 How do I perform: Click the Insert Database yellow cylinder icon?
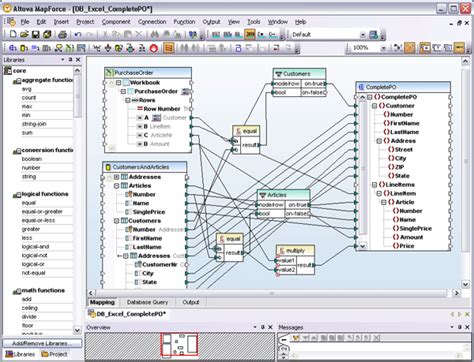(24, 48)
